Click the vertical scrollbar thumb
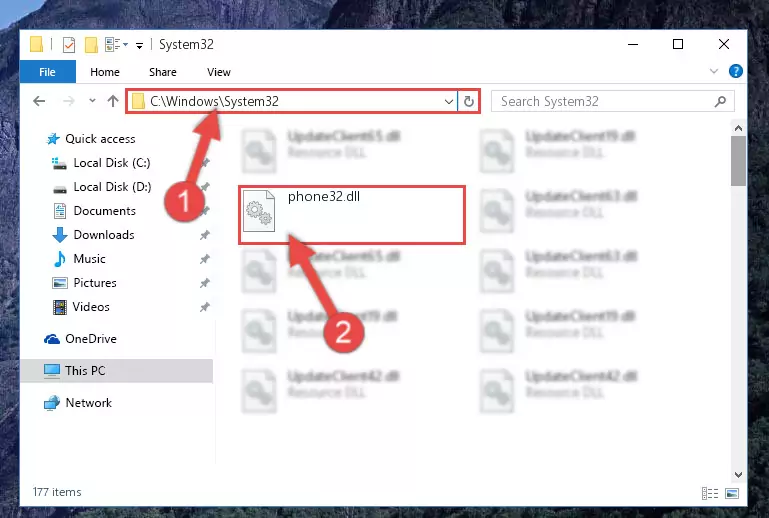The image size is (769, 518). (738, 161)
